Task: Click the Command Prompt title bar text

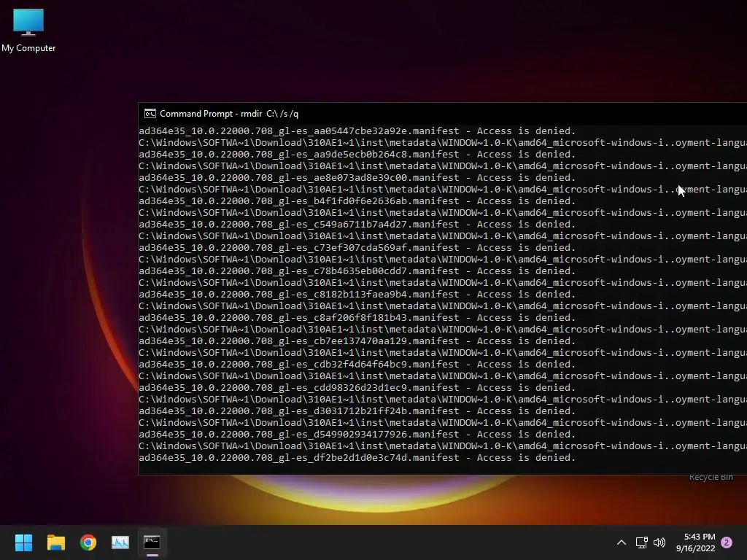Action: coord(229,114)
